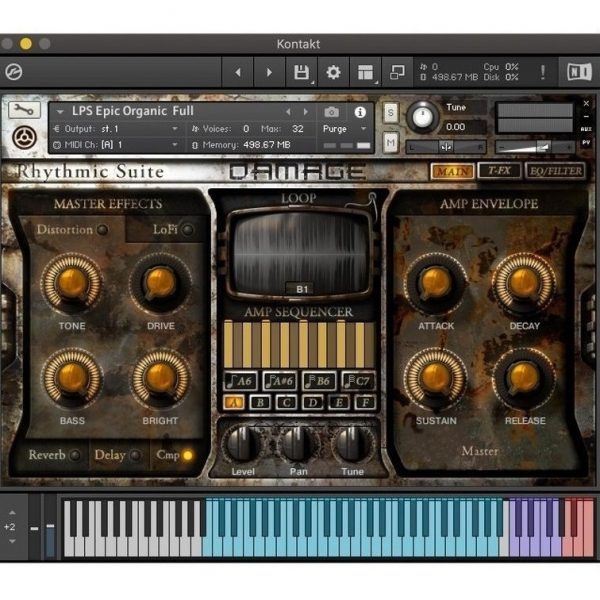
Task: Click the DECAY knob
Action: coord(524,284)
